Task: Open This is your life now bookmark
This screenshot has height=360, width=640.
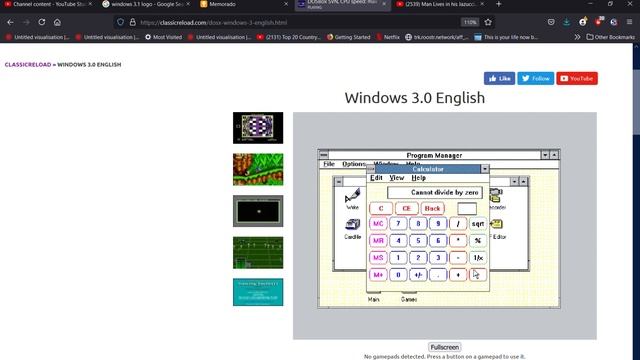Action: tap(506, 37)
